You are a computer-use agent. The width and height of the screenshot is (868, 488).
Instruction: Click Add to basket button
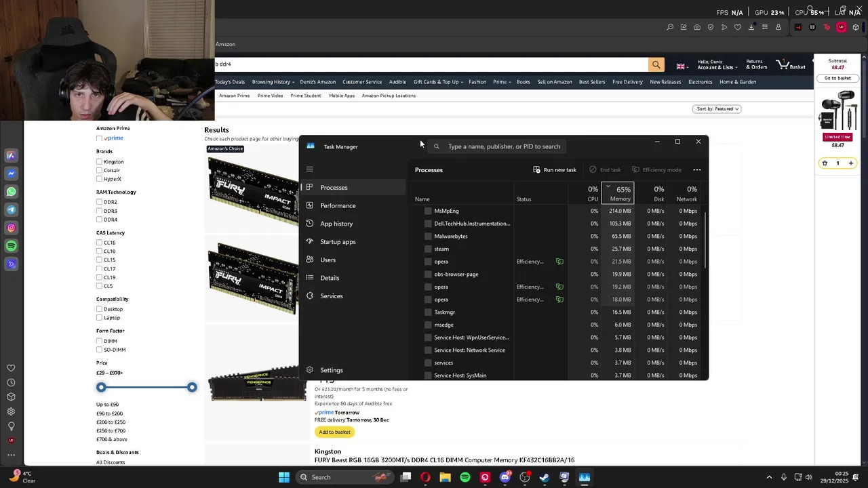(x=334, y=432)
